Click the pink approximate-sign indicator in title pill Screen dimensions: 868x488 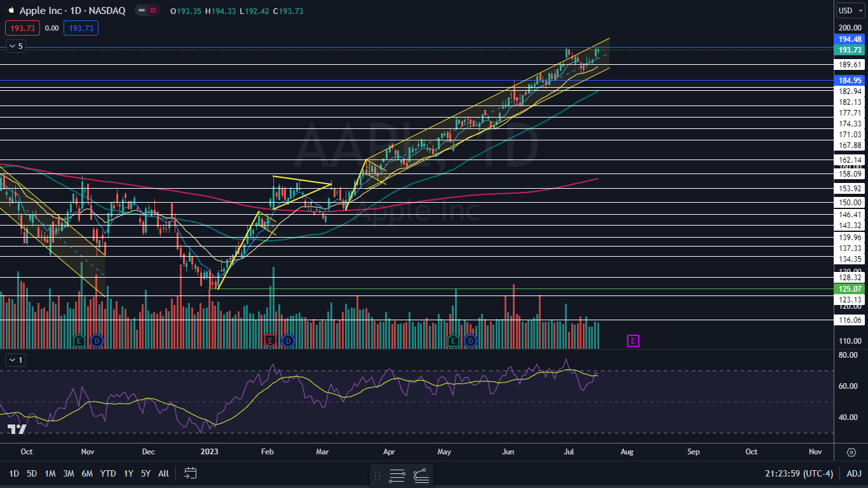[153, 11]
